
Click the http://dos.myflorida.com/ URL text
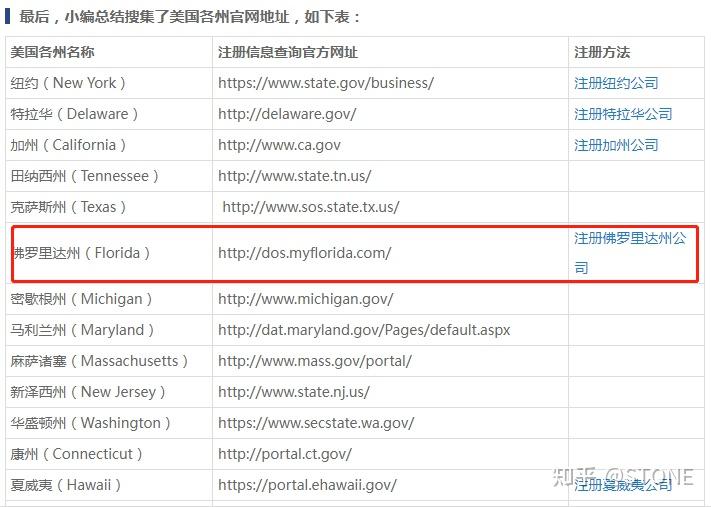(x=304, y=253)
